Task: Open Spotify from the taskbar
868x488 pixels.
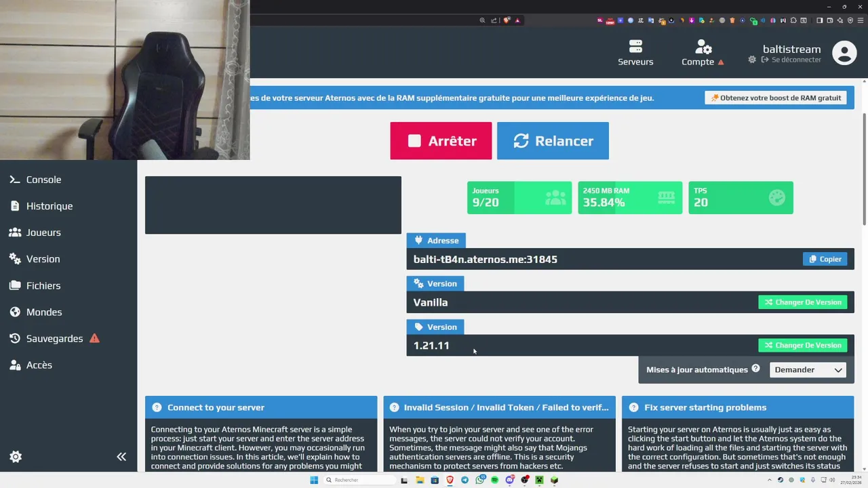Action: point(494,480)
